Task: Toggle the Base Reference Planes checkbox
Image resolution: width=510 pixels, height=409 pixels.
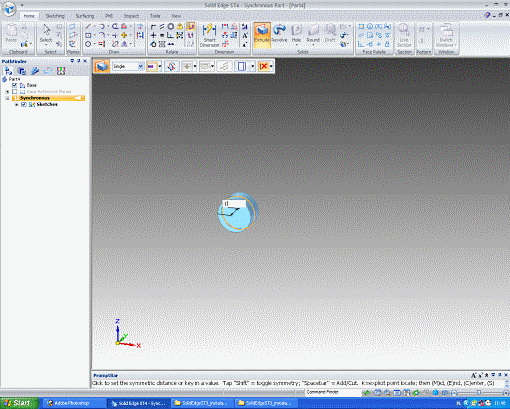Action: (14, 92)
